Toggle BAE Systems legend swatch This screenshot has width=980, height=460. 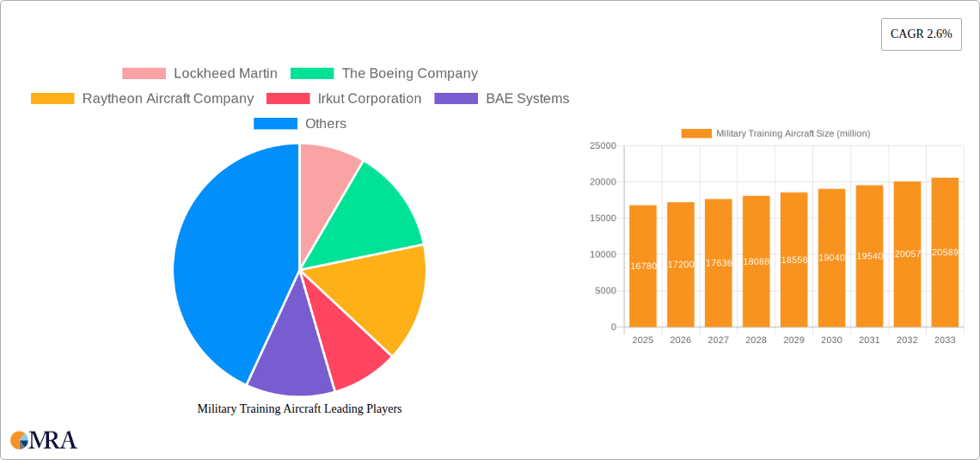pos(456,99)
